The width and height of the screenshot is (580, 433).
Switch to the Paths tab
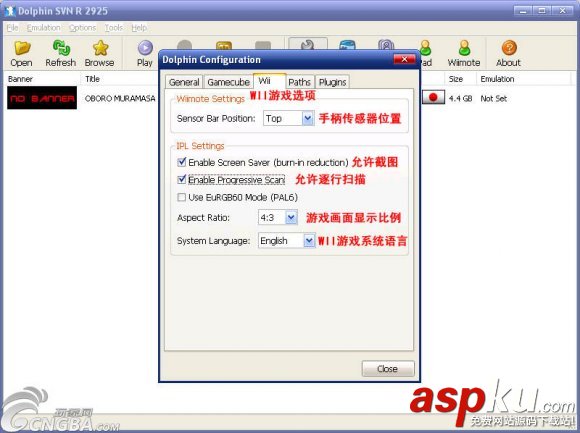click(299, 82)
